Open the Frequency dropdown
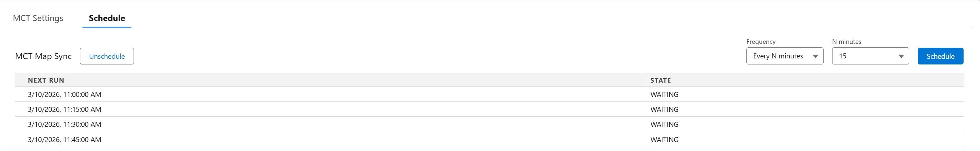980x151 pixels. pos(784,56)
